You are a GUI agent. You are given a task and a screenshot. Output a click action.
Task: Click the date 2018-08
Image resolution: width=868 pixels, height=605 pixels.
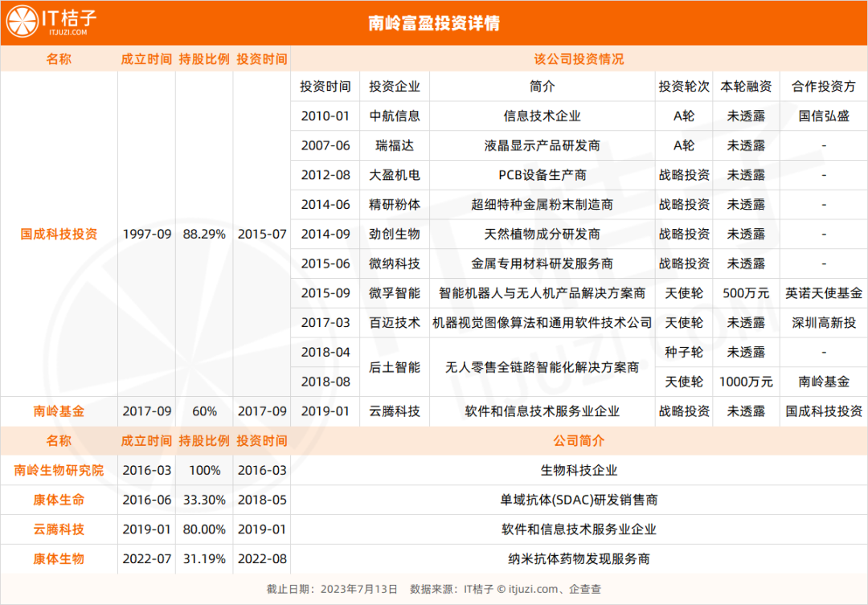pyautogui.click(x=325, y=382)
